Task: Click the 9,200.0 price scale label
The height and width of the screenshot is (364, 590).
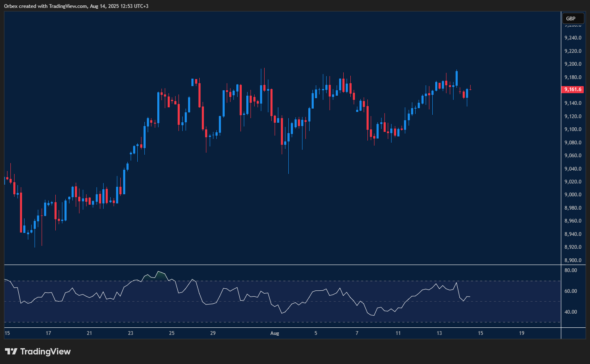Action: 573,64
